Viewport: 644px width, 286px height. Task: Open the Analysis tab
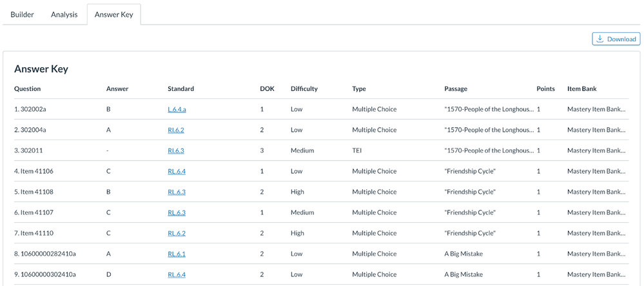[64, 14]
